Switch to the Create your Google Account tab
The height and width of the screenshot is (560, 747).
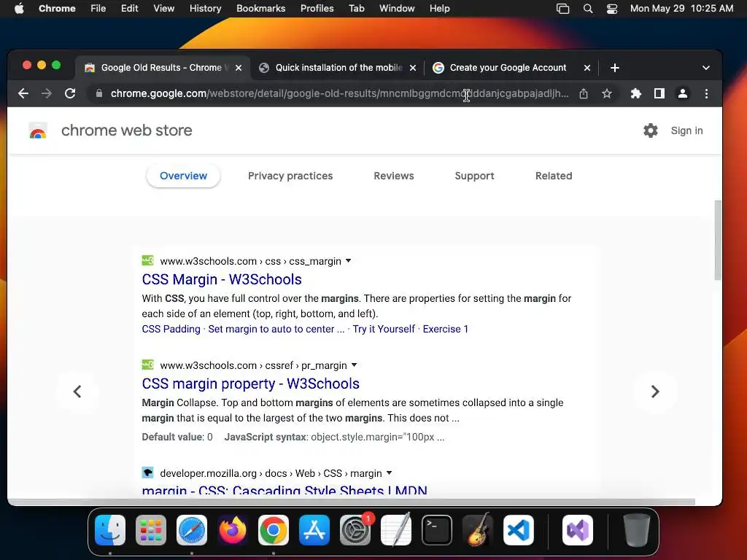point(508,68)
